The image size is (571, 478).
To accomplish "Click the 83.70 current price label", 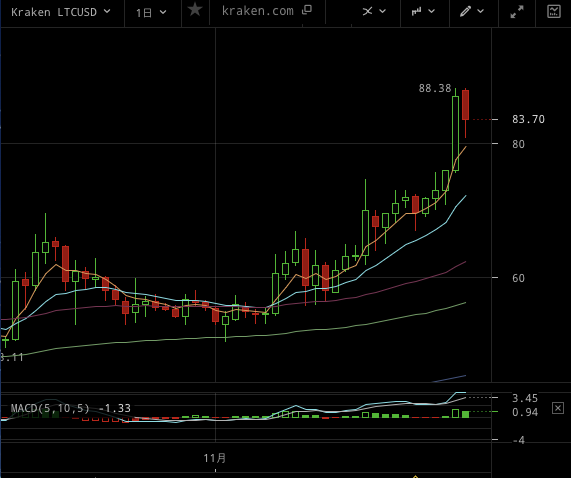I will point(528,119).
